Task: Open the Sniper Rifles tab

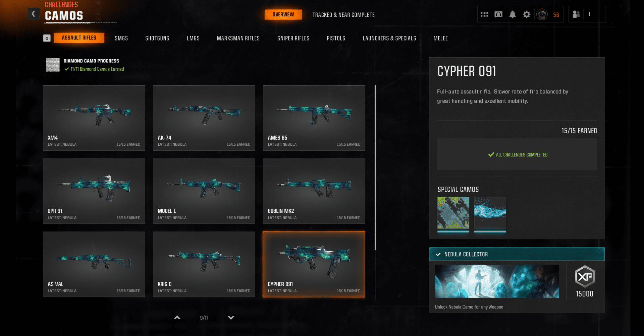Action: point(293,38)
